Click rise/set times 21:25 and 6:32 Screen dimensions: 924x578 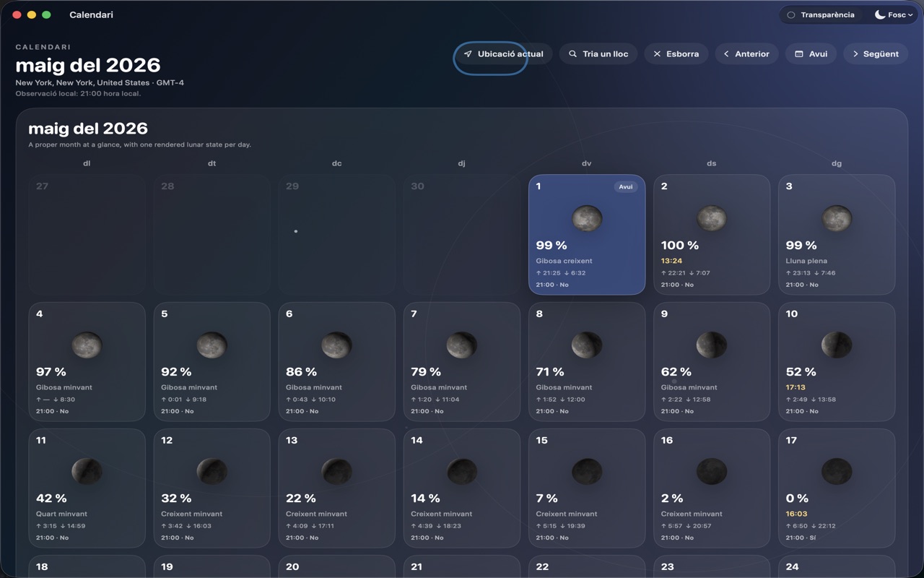click(x=561, y=273)
